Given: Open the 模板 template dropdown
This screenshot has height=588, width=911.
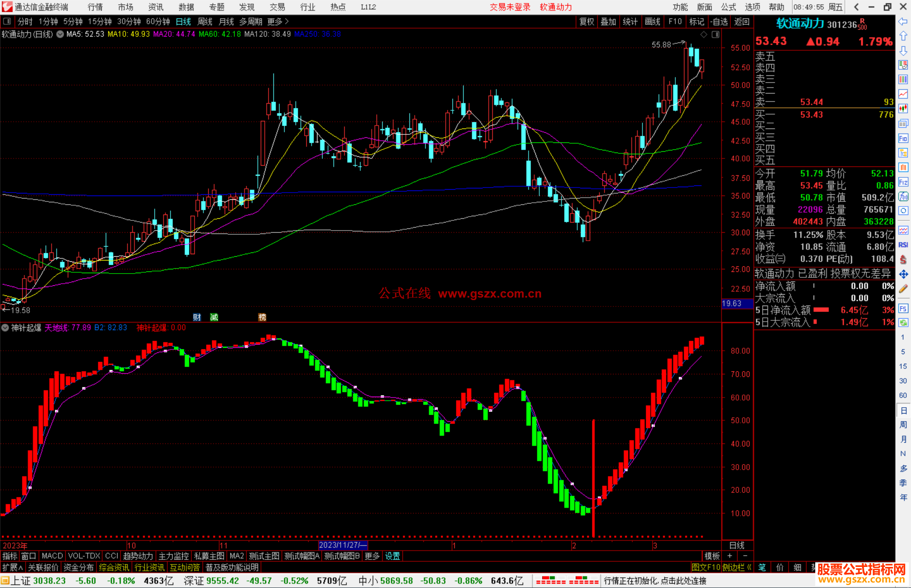Looking at the screenshot, I should pos(712,556).
